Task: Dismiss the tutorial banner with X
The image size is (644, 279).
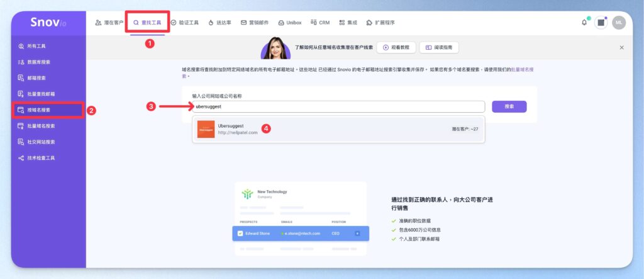Action: (x=621, y=47)
